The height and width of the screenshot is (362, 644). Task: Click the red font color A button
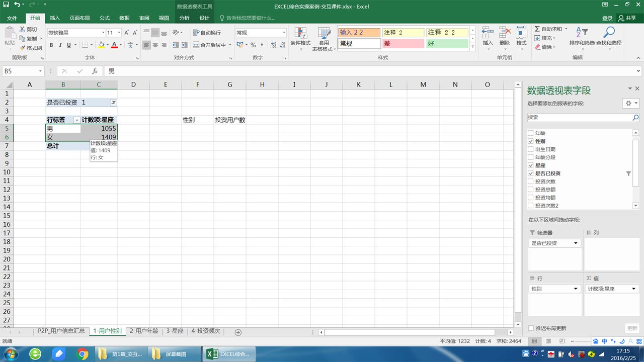pyautogui.click(x=114, y=45)
